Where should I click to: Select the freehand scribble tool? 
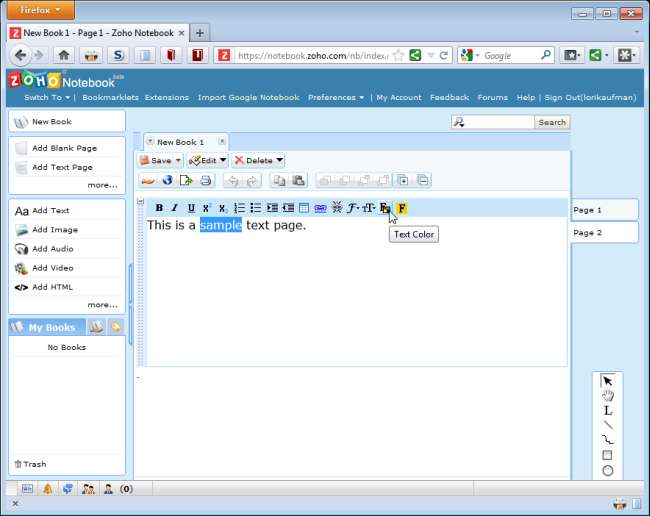coord(607,440)
